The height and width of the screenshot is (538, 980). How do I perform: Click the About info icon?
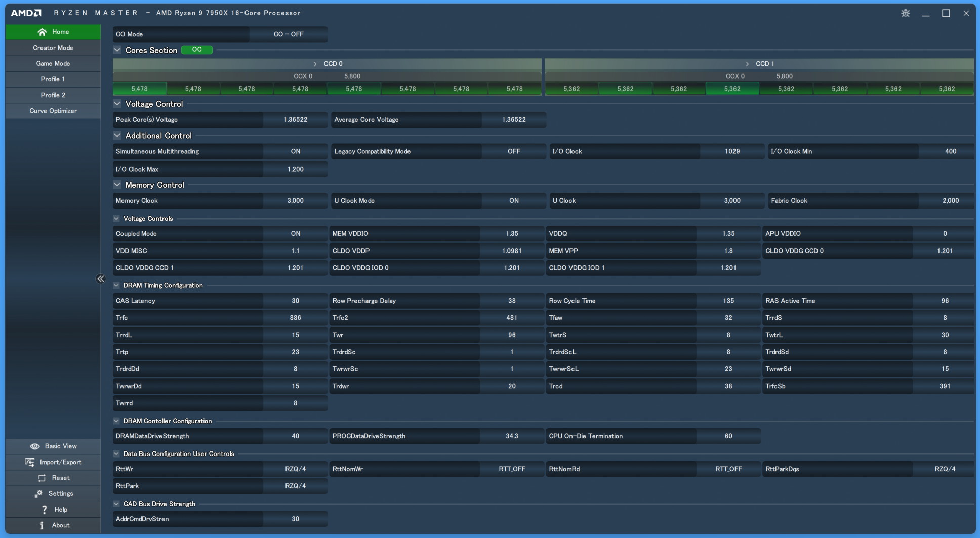pos(42,525)
